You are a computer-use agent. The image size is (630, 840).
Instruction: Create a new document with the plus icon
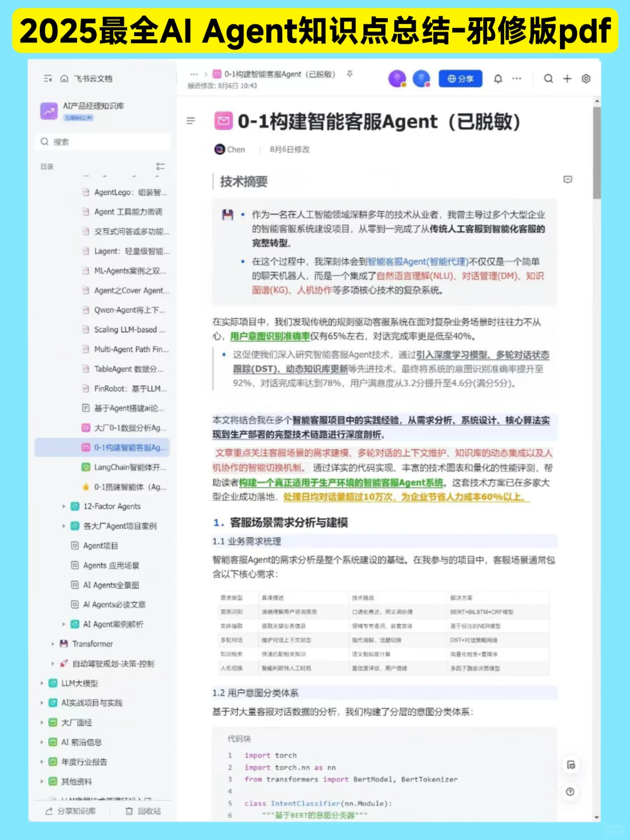[x=567, y=78]
